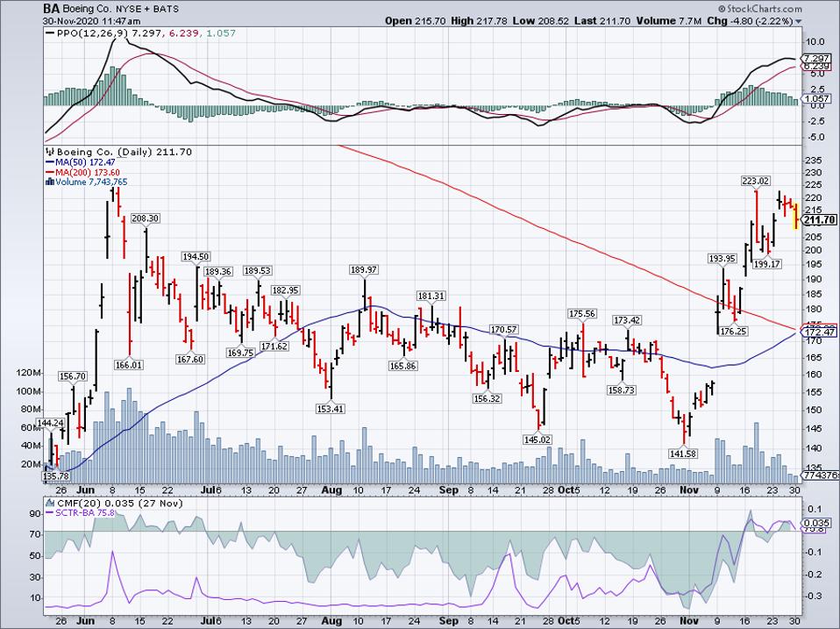Click the 166.01 low price label
This screenshot has width=840, height=629.
(x=129, y=365)
